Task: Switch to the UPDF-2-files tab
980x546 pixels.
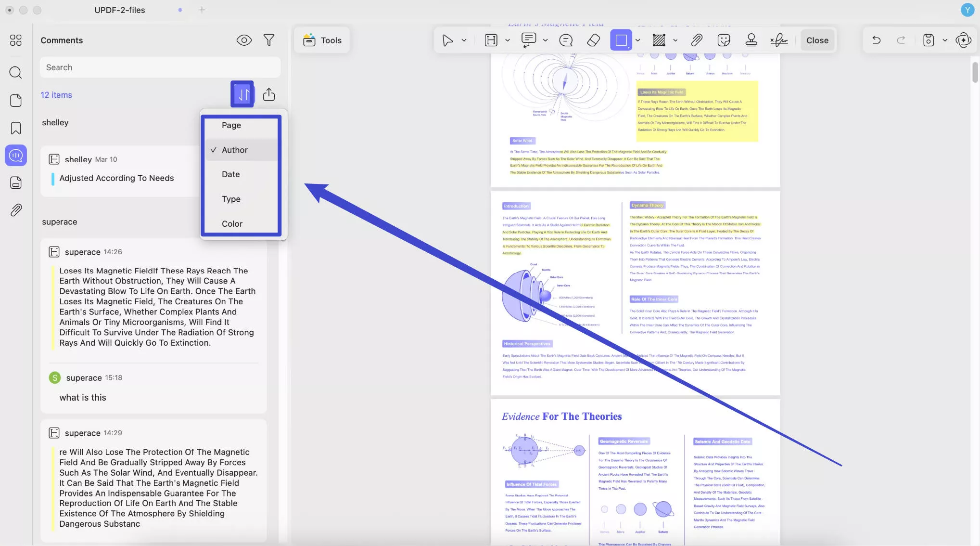Action: pos(119,10)
